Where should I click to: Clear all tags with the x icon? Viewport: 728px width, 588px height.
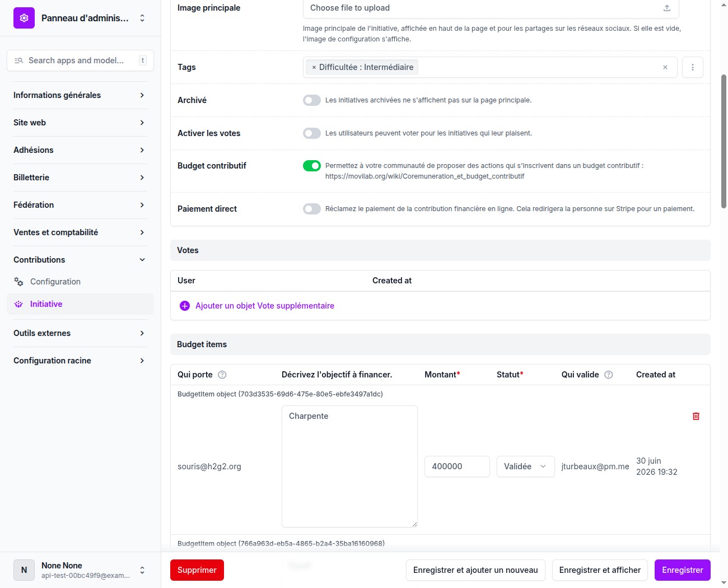point(665,67)
